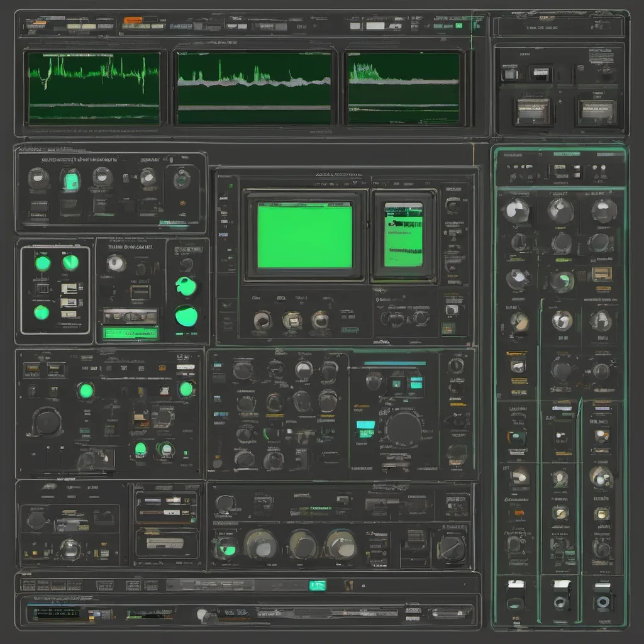Select the middle waveform monitor at the top
The image size is (644, 644).
point(254,88)
